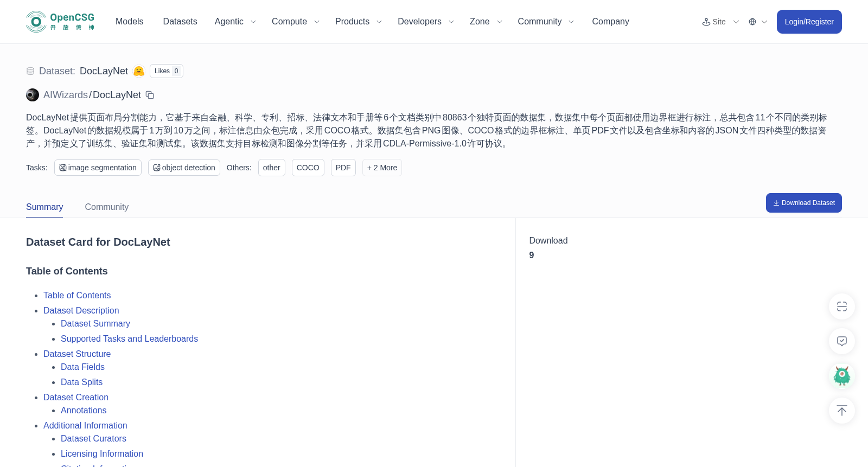Screen dimensions: 868x467
Task: Click the PDF tag
Action: coord(343,168)
